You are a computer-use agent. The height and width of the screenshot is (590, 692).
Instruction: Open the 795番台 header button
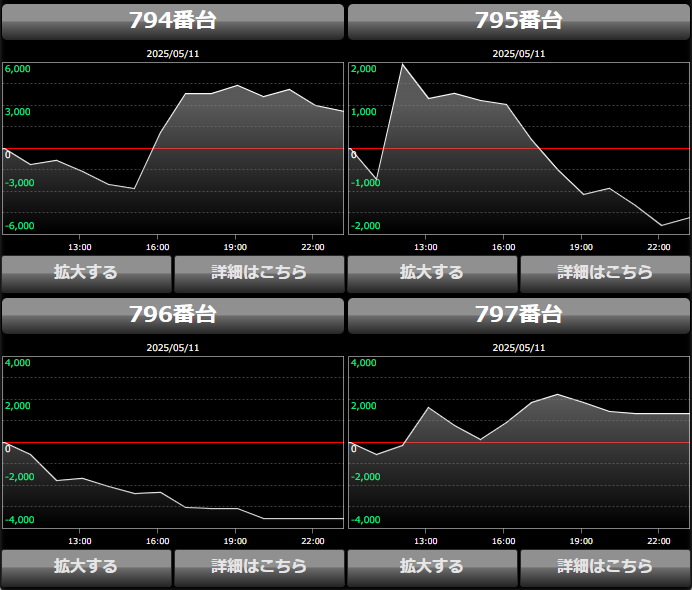pos(519,21)
